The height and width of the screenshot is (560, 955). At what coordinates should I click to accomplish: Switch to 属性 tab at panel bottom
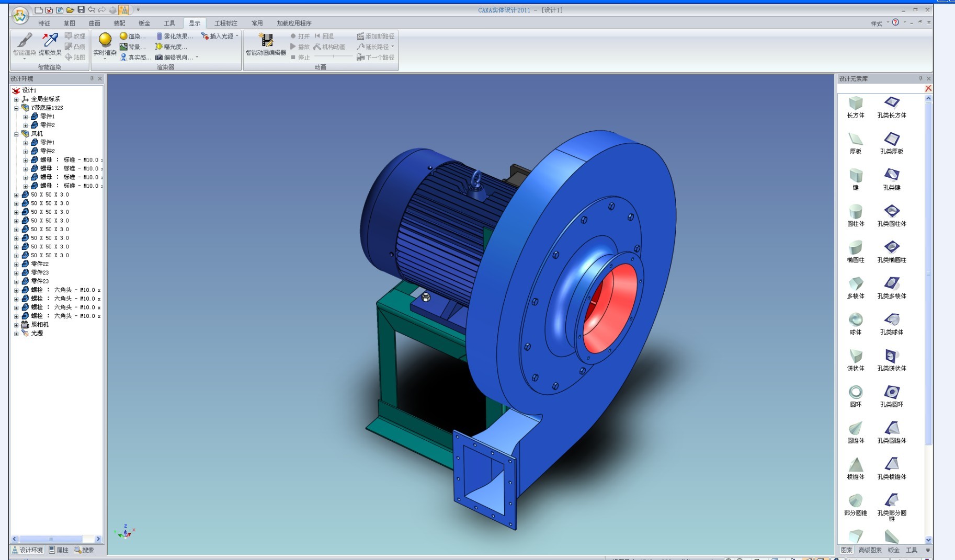59,550
